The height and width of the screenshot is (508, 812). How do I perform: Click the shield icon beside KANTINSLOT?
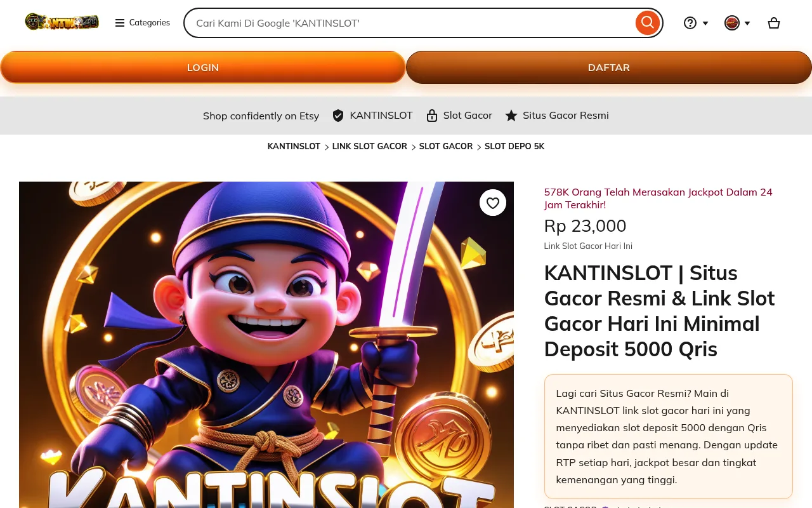(338, 116)
